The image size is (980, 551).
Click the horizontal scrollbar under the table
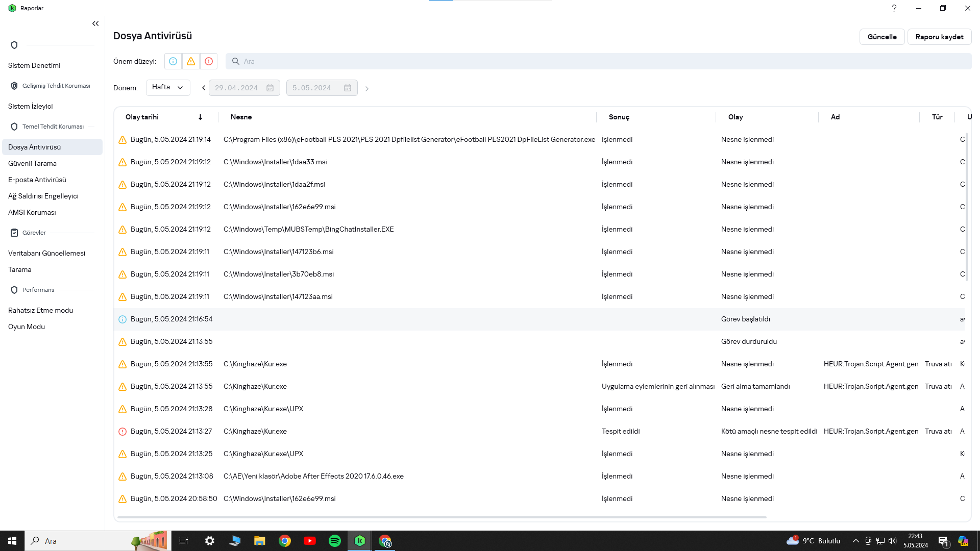(442, 517)
